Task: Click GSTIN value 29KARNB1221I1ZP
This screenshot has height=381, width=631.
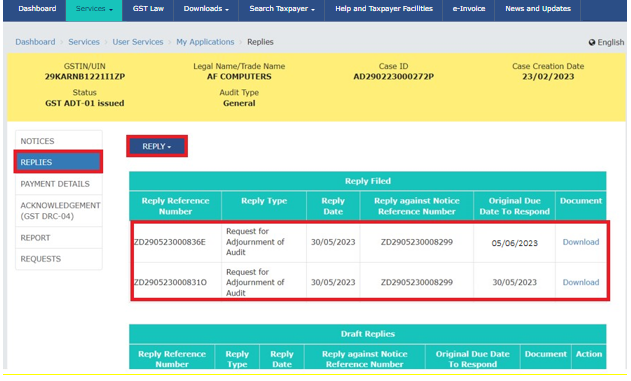Action: (x=85, y=77)
